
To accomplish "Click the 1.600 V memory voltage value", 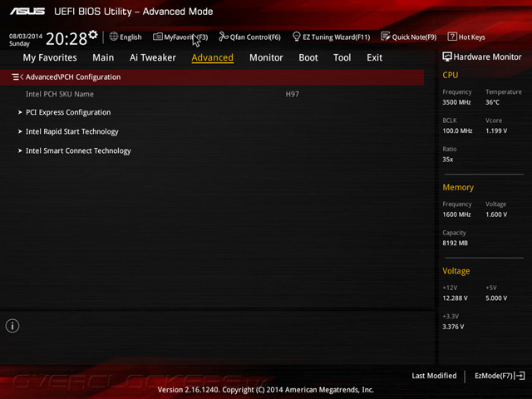I will 496,214.
